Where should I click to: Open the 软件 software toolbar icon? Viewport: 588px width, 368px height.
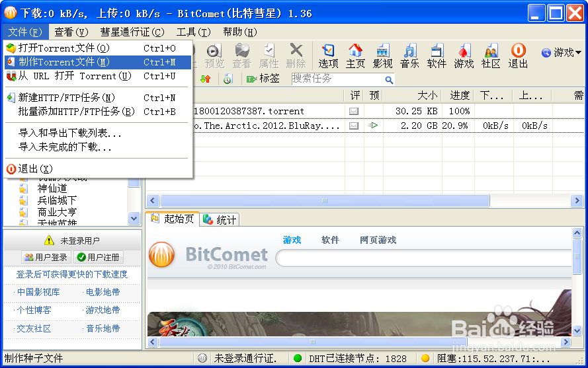click(x=437, y=56)
